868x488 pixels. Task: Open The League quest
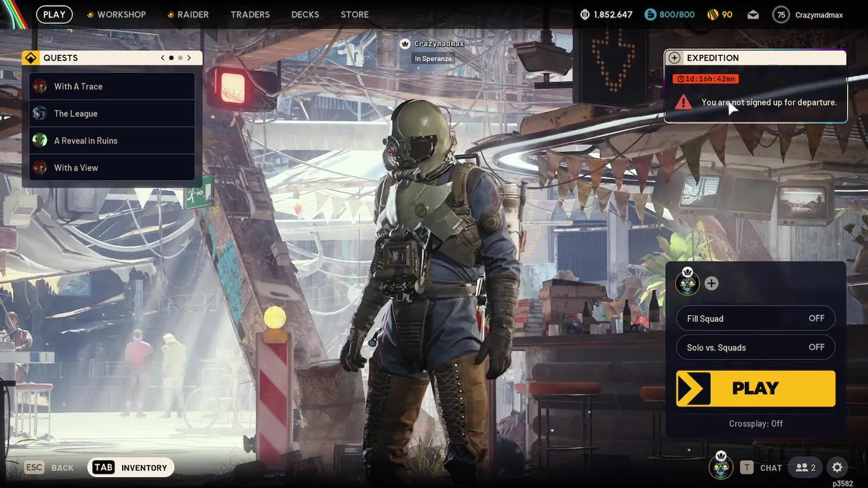tap(113, 113)
